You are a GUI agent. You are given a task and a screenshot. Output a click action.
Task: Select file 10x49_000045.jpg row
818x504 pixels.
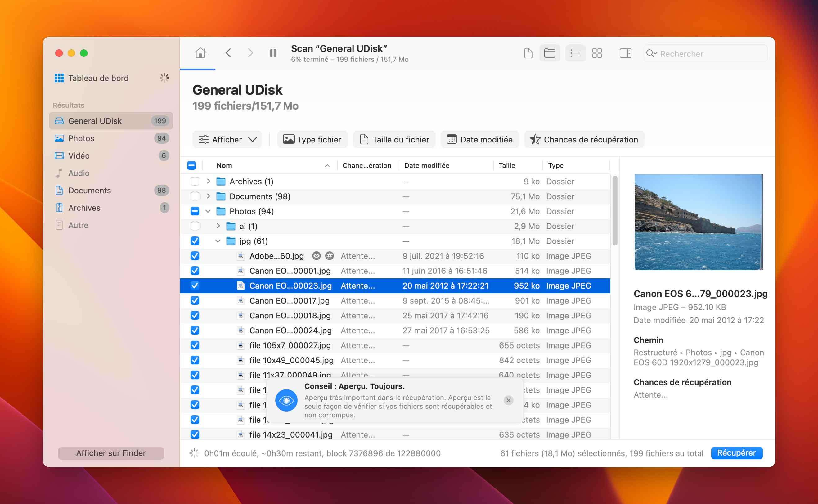coord(395,360)
